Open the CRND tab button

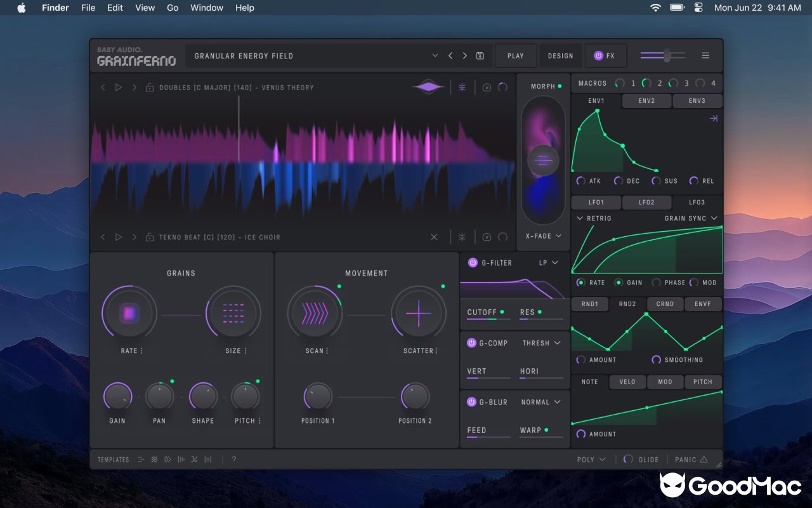click(x=665, y=304)
